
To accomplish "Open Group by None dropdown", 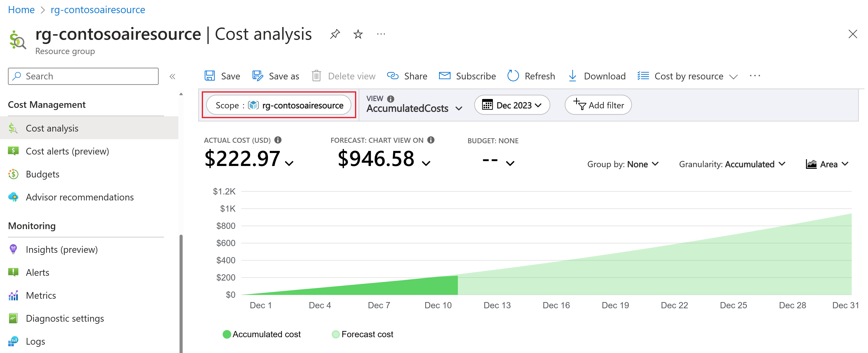I will click(623, 164).
